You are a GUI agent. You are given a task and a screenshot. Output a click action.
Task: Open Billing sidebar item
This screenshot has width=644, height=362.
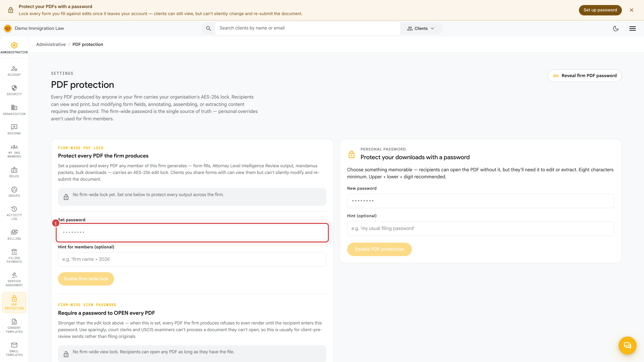click(14, 235)
